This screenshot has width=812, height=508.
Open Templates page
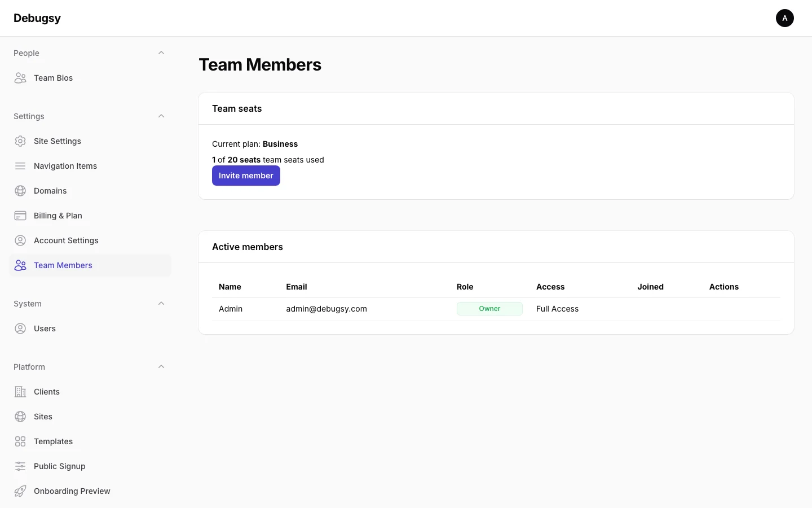tap(90, 441)
